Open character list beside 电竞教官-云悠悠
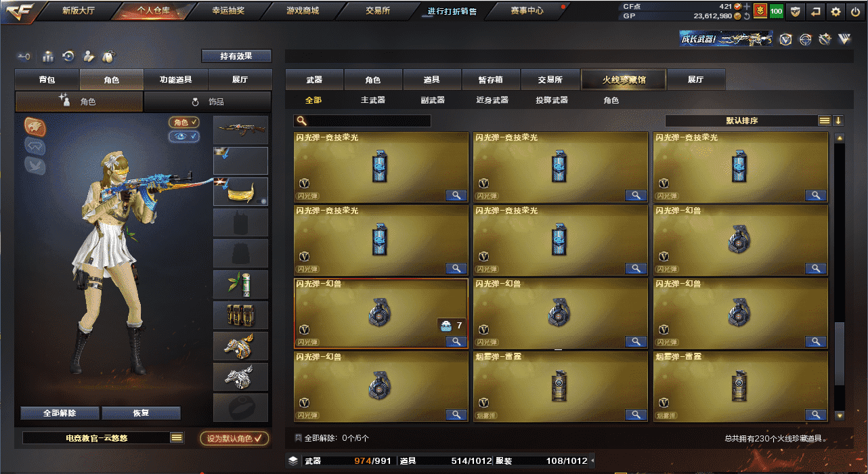Image resolution: width=868 pixels, height=474 pixels. [177, 438]
